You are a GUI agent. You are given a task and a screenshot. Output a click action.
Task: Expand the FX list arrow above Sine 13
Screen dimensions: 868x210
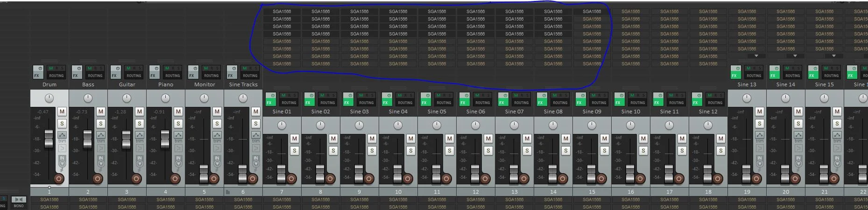coord(756,56)
